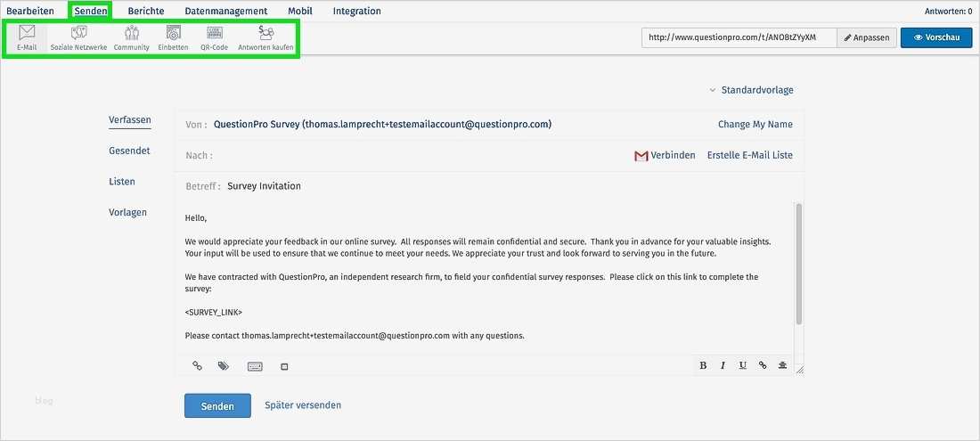
Task: Open the Community distribution option
Action: (131, 38)
